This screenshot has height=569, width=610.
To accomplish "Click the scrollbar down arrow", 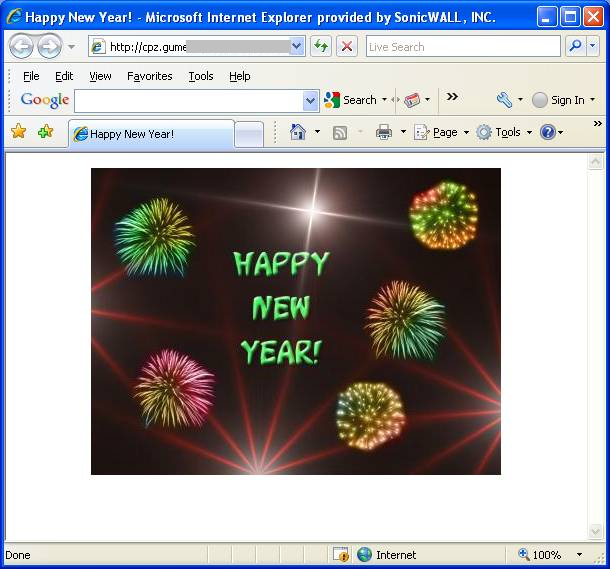I will (595, 531).
